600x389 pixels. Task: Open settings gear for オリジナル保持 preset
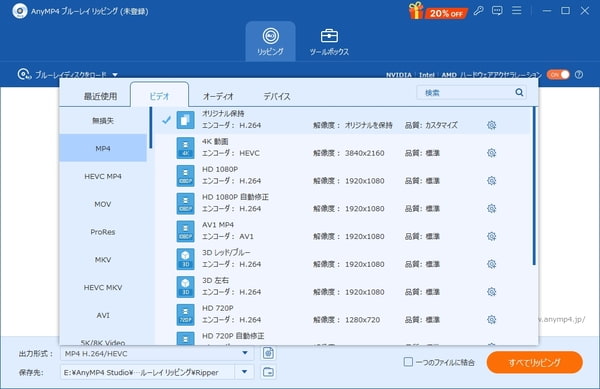click(x=492, y=125)
